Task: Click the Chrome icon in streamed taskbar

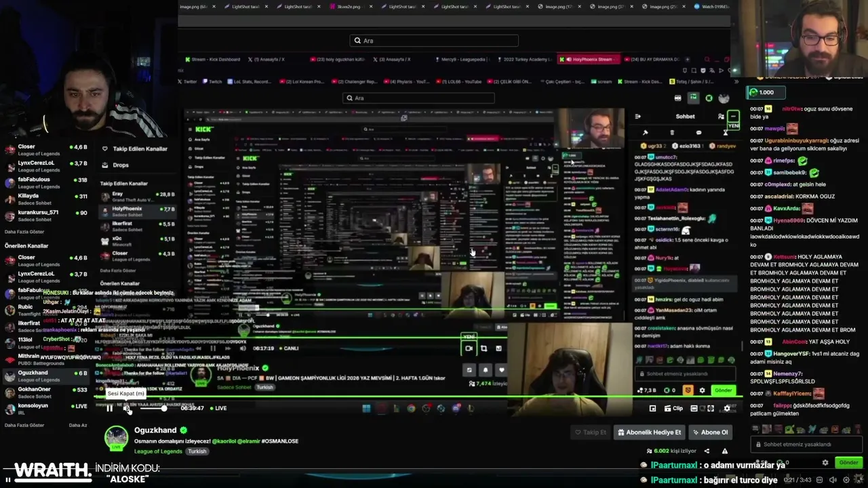Action: [411, 408]
